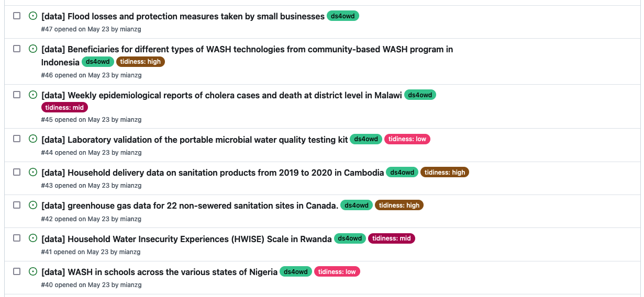The height and width of the screenshot is (297, 644).
Task: Tick the checkbox for cholera Malawi issue
Action: pos(17,95)
